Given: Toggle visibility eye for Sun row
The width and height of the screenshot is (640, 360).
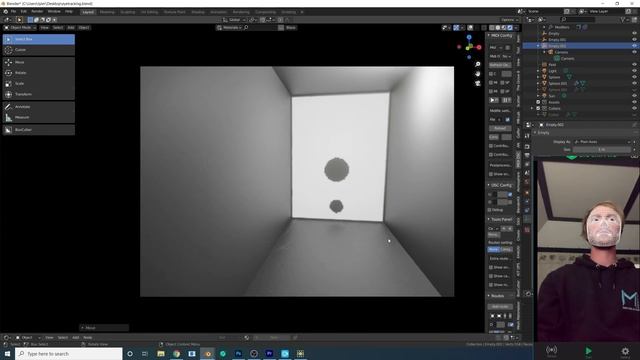Looking at the screenshot, I should (x=634, y=96).
